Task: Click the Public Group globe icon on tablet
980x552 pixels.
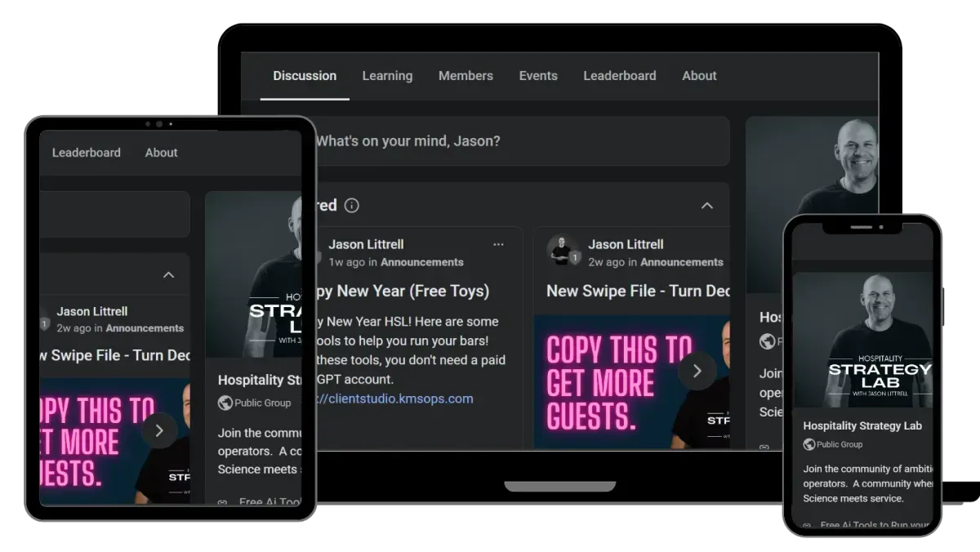Action: tap(225, 403)
